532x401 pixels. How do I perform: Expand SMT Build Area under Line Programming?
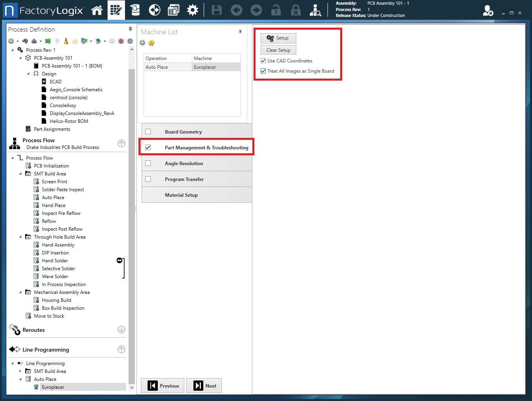(20, 371)
